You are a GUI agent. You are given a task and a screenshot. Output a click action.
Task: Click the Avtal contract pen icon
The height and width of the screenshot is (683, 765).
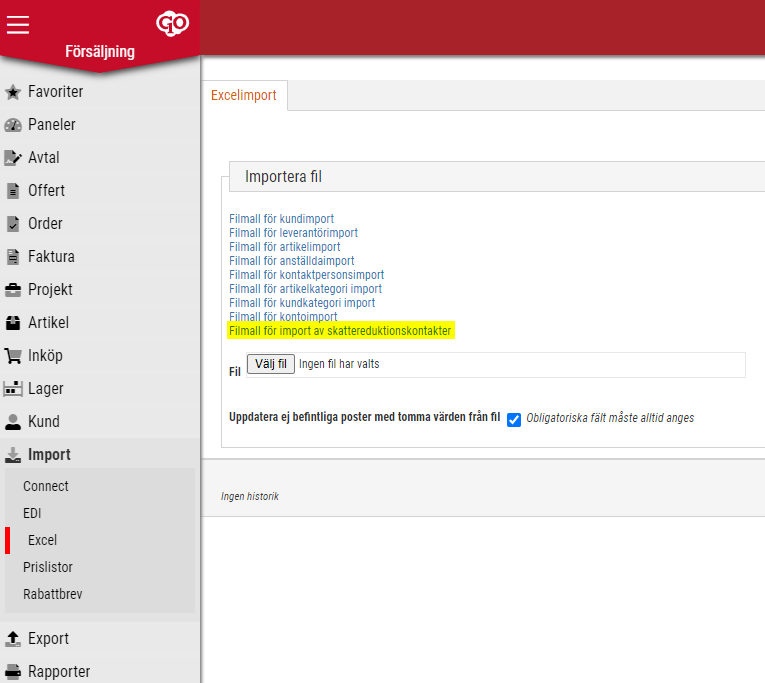pyautogui.click(x=13, y=158)
